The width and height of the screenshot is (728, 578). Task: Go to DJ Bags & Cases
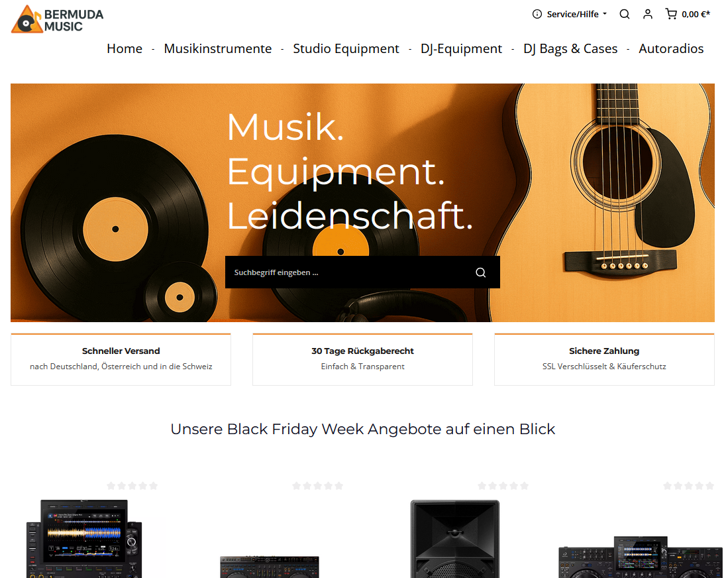[x=570, y=48]
